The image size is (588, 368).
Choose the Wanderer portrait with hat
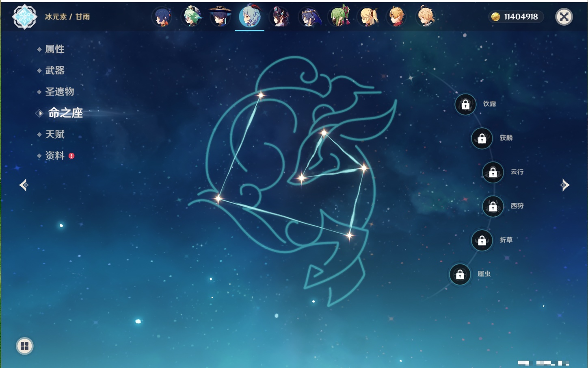pos(220,17)
